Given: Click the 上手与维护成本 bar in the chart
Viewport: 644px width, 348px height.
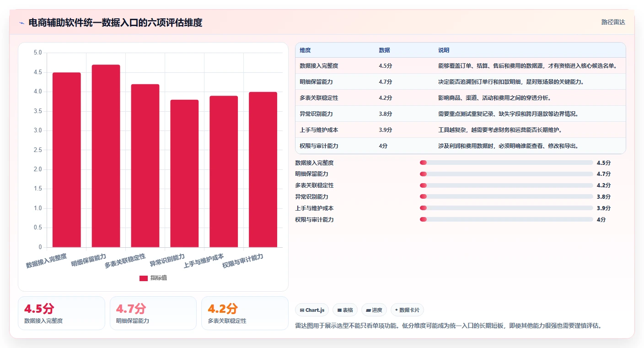Looking at the screenshot, I should [x=224, y=172].
